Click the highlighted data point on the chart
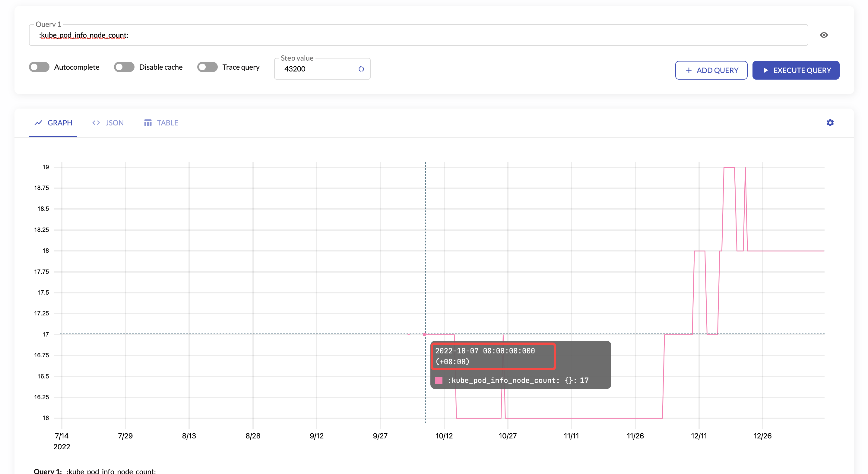 tap(424, 334)
